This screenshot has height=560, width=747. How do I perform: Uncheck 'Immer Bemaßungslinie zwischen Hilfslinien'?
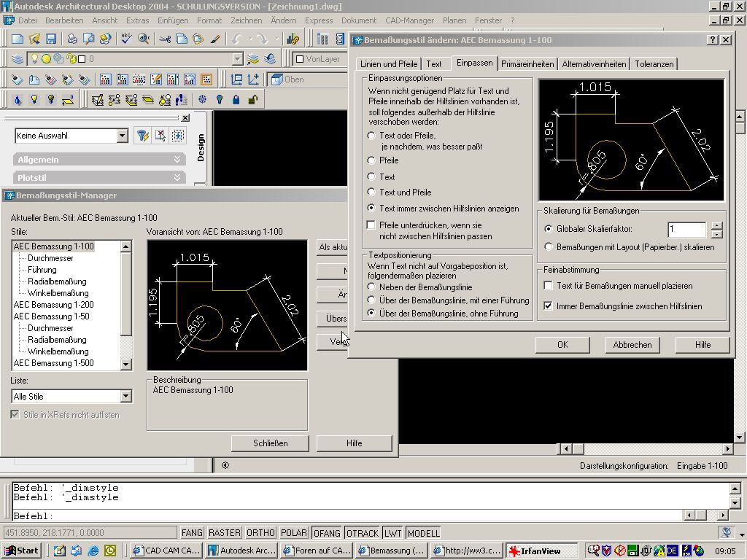click(549, 306)
